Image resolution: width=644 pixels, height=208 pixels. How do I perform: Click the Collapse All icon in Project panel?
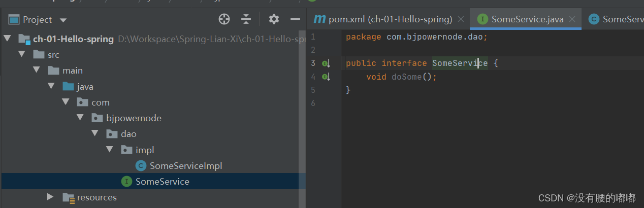(246, 19)
